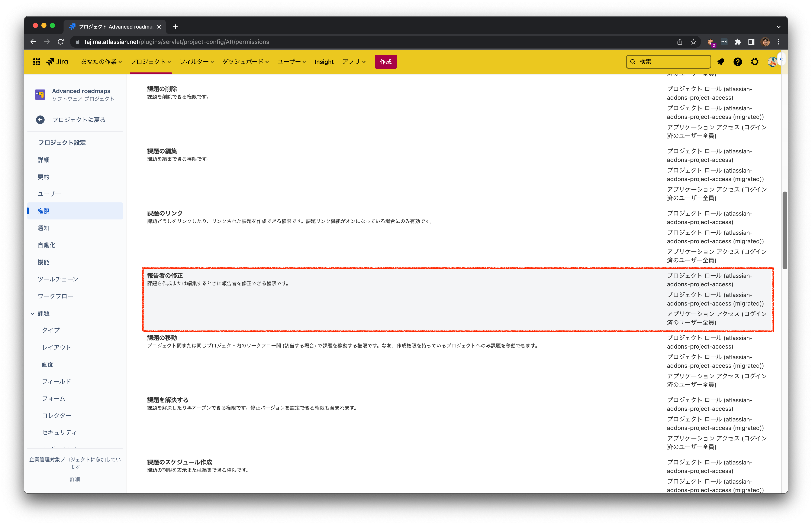Expand the ユーザー dropdown in the header
The image size is (812, 525).
pyautogui.click(x=292, y=62)
